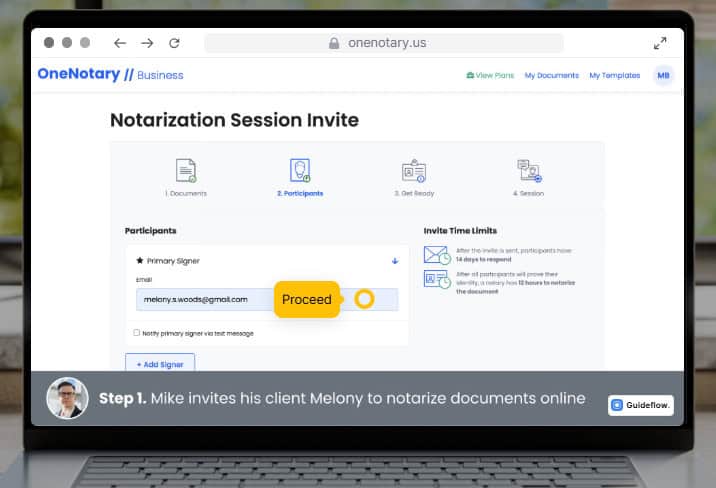Collapse the Primary Signer section arrow
This screenshot has height=488, width=716.
pos(395,261)
